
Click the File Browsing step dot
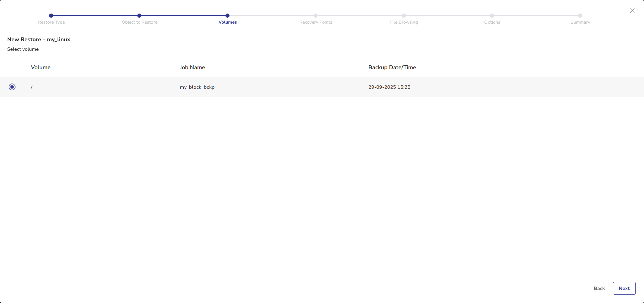click(404, 16)
